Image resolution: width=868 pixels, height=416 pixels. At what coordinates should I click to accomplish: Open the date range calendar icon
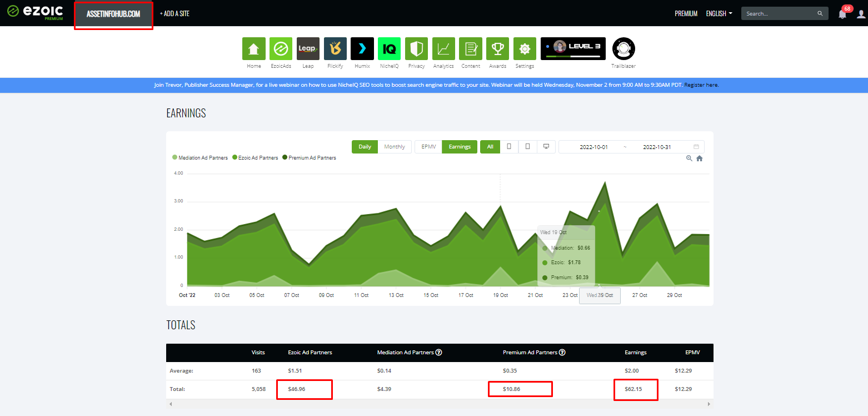[x=696, y=147]
